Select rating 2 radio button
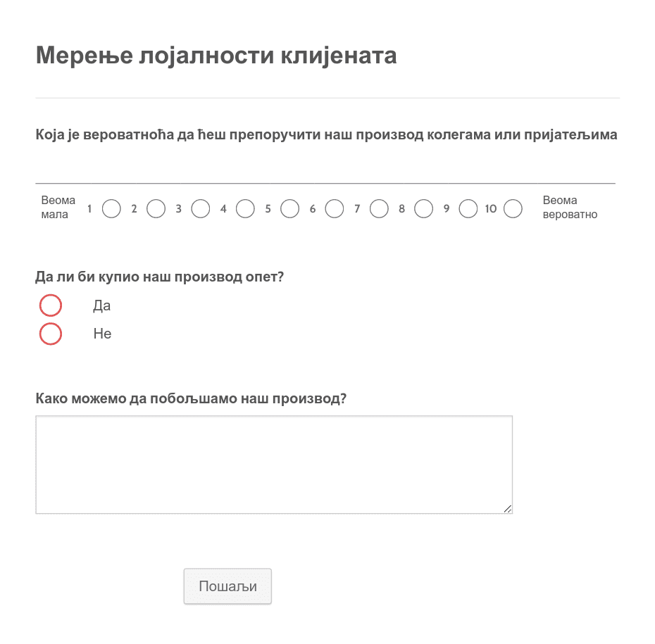 click(x=156, y=209)
